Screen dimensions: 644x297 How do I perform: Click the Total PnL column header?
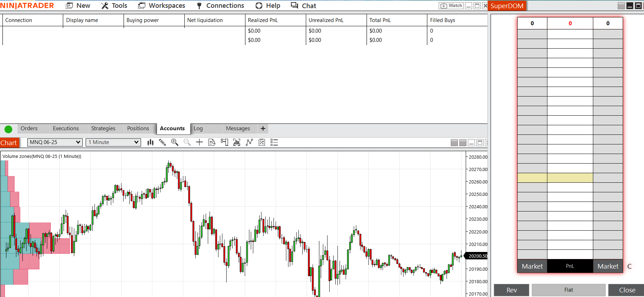(x=397, y=20)
